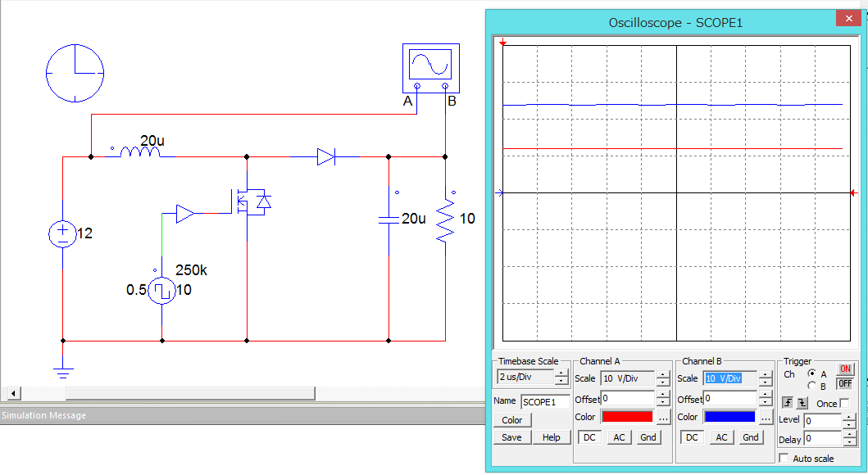The width and height of the screenshot is (868, 475).
Task: Set Channel A coupling to AC
Action: point(619,437)
